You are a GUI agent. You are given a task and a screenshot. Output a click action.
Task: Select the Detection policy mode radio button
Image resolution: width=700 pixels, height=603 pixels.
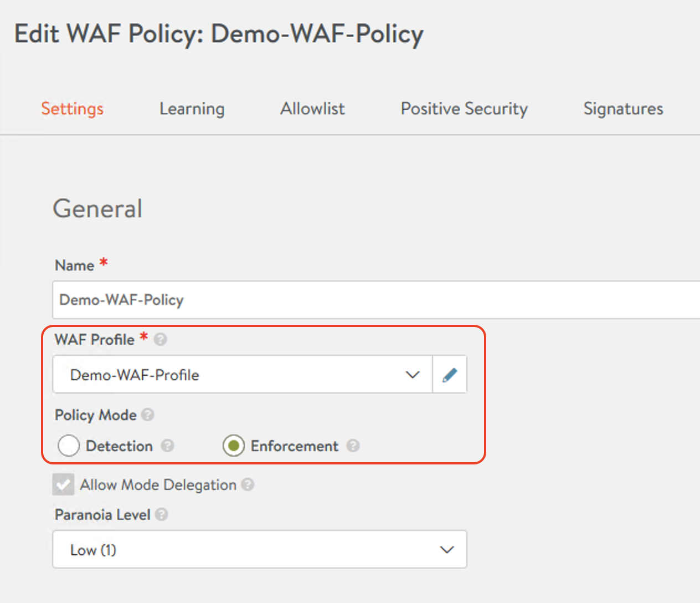click(69, 446)
